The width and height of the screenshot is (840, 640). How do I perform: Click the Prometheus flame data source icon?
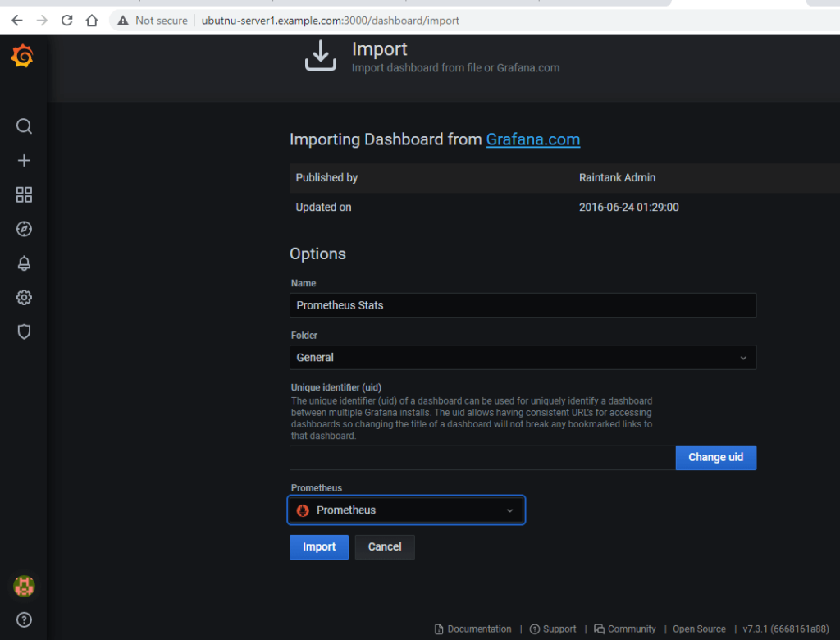click(303, 510)
